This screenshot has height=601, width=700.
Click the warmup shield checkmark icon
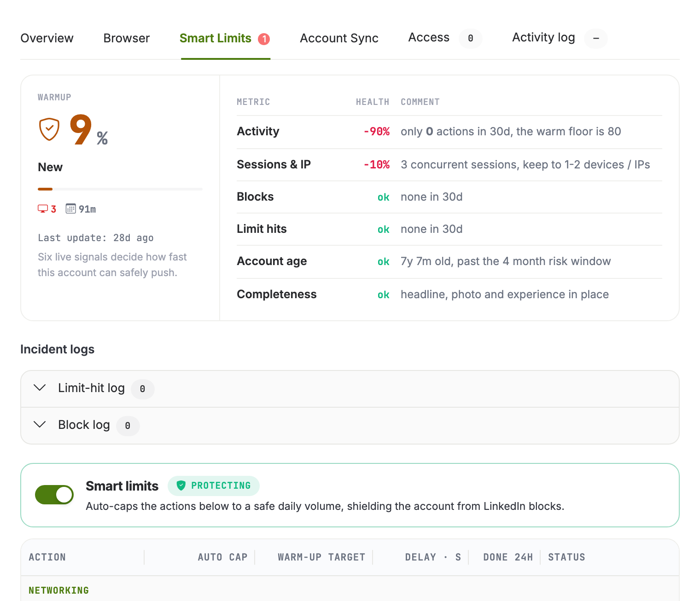tap(49, 129)
